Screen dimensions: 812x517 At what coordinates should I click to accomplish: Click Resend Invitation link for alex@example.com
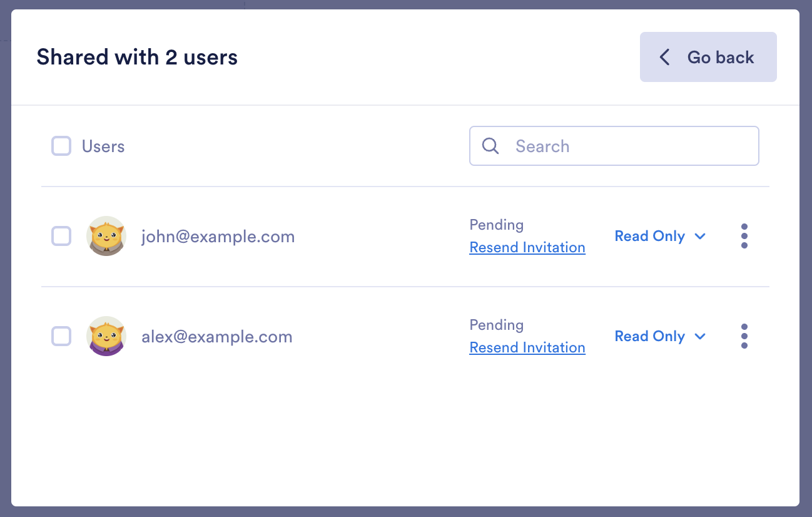point(527,347)
